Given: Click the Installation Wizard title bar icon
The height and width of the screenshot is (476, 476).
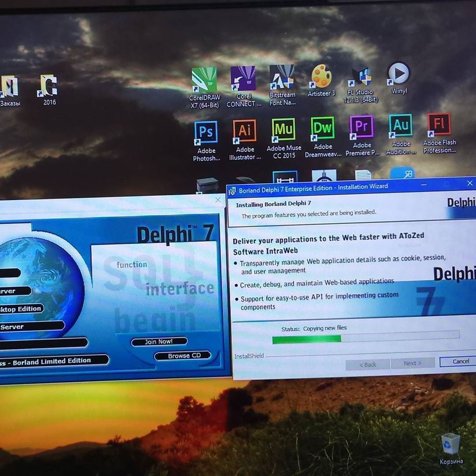Looking at the screenshot, I should (x=232, y=191).
